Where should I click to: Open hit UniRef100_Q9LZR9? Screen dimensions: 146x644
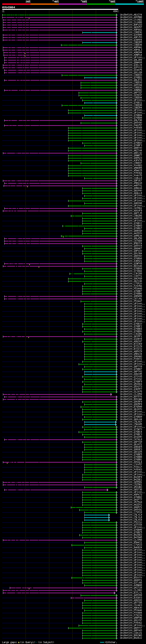pos(131,60)
